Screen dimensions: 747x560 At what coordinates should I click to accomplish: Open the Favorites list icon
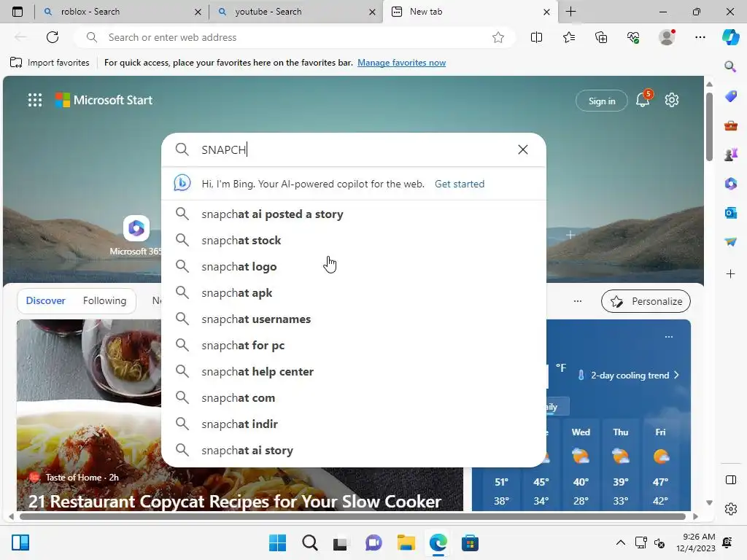569,37
